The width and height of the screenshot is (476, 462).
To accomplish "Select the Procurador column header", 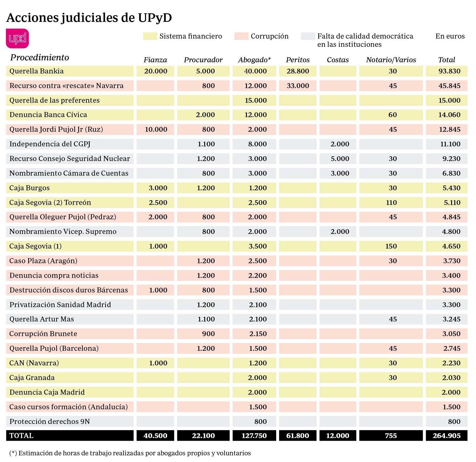I will [x=203, y=60].
